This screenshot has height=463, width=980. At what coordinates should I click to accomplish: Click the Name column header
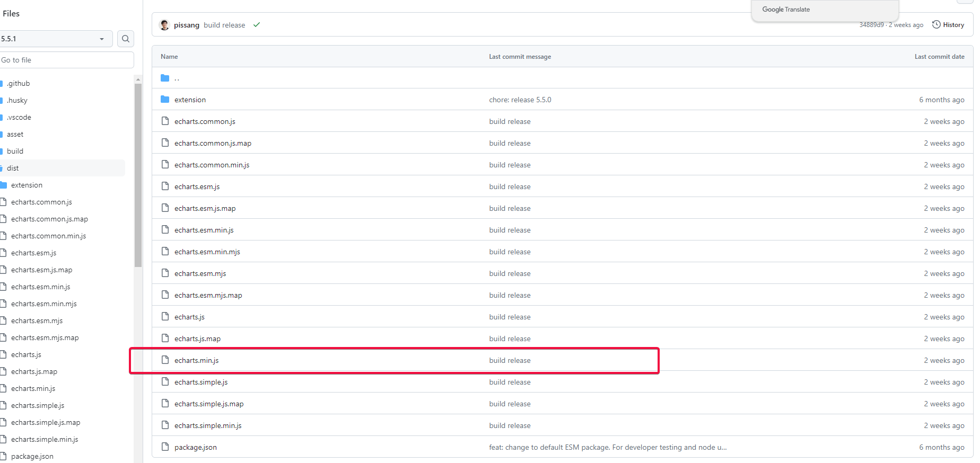169,57
